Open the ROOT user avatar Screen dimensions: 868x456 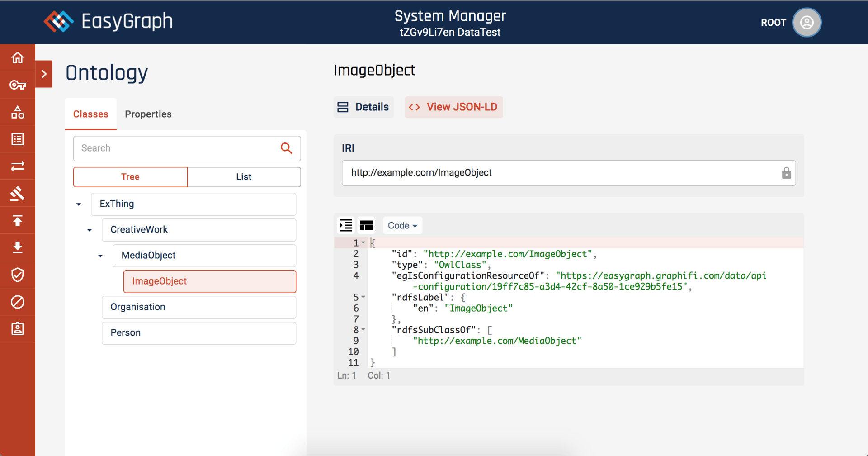(807, 23)
